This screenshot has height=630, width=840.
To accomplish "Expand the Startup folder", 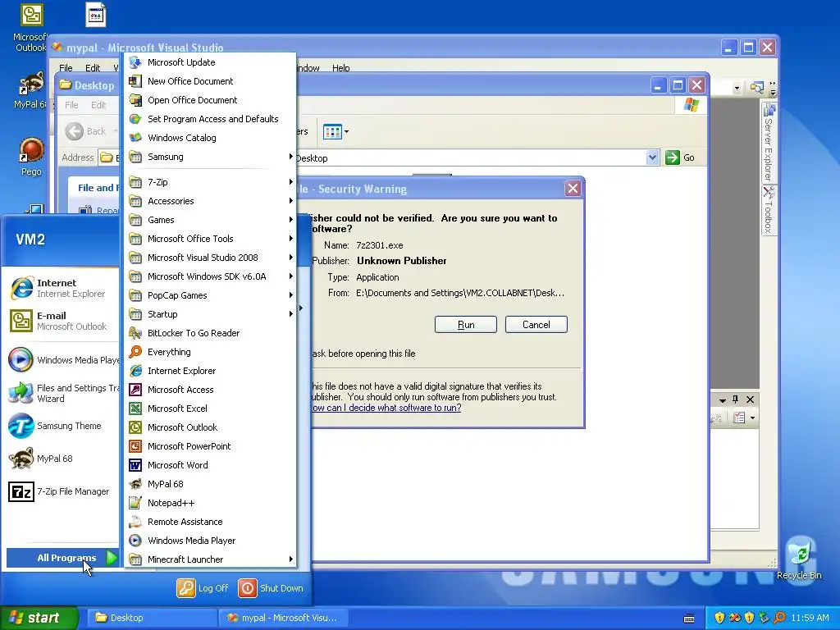I will [x=210, y=314].
